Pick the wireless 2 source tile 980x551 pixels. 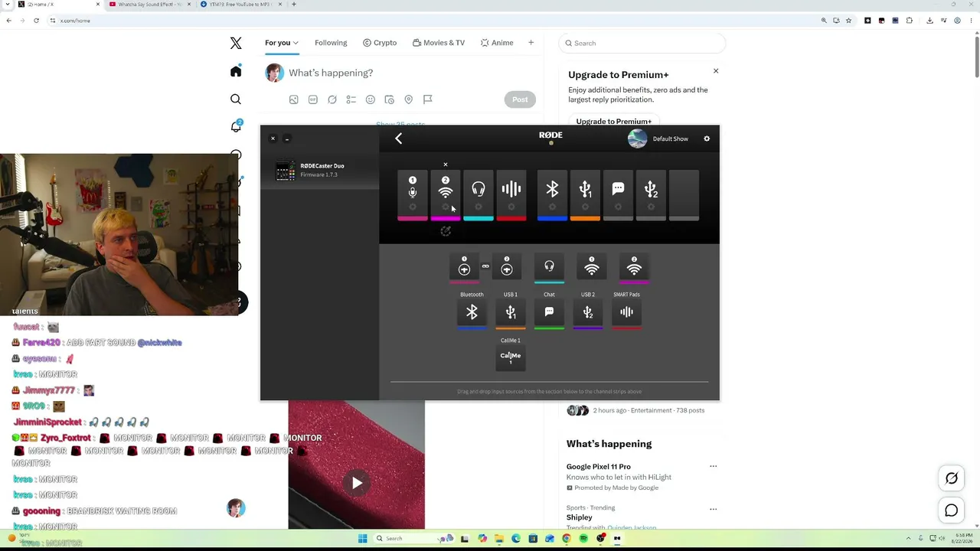point(634,267)
